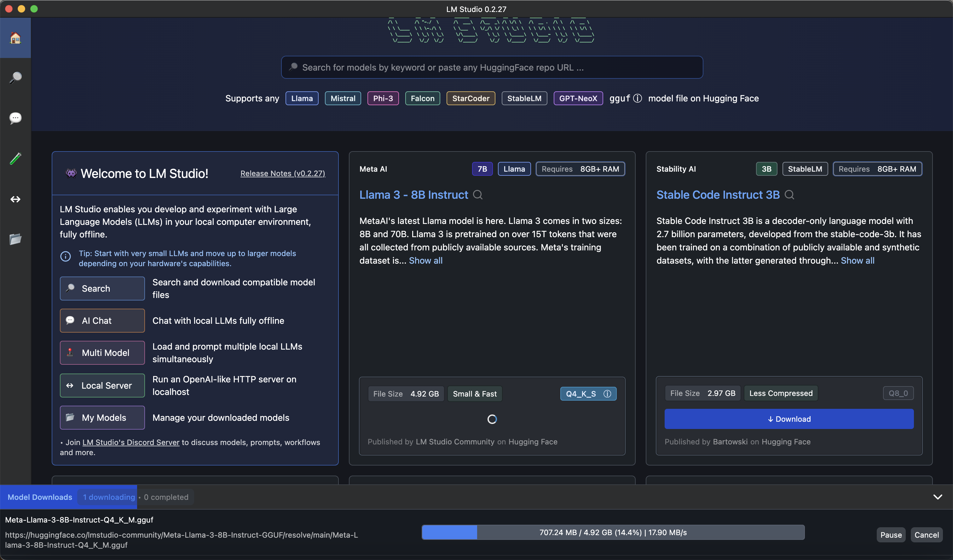Open the Home tab in the sidebar

(15, 38)
